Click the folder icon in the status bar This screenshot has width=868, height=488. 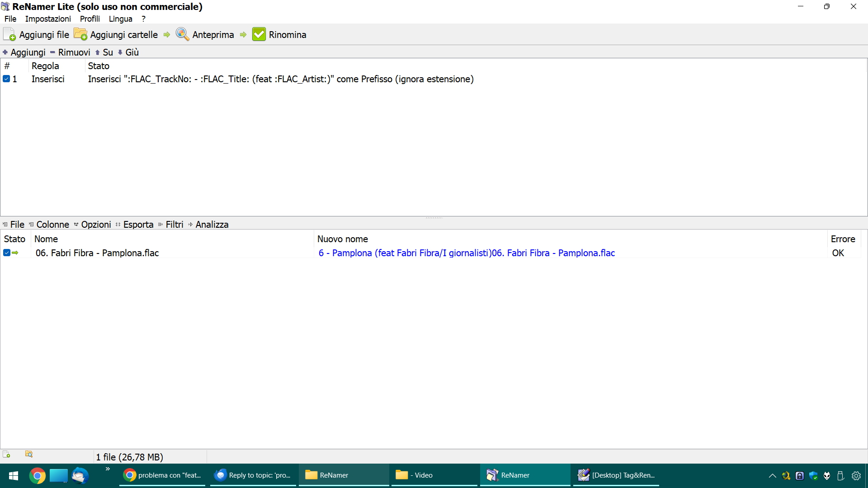pyautogui.click(x=29, y=454)
